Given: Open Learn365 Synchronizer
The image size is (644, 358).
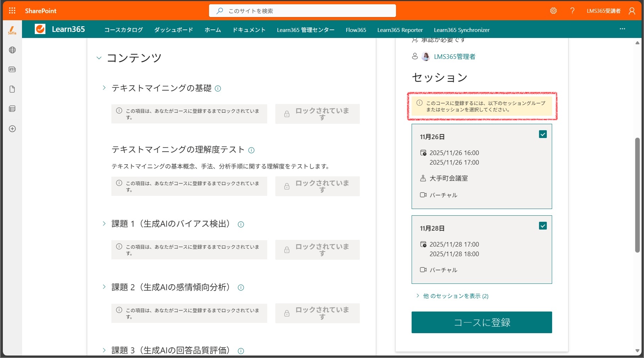Looking at the screenshot, I should (x=462, y=30).
